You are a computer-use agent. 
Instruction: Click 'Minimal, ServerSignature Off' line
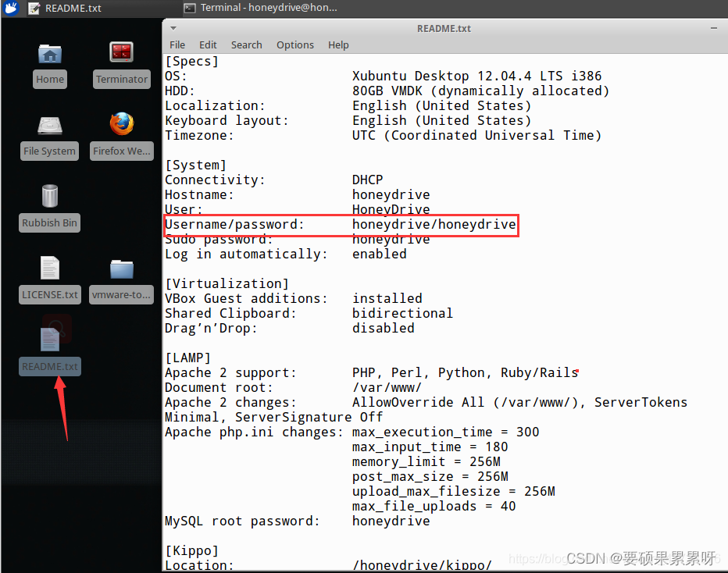[x=274, y=418]
